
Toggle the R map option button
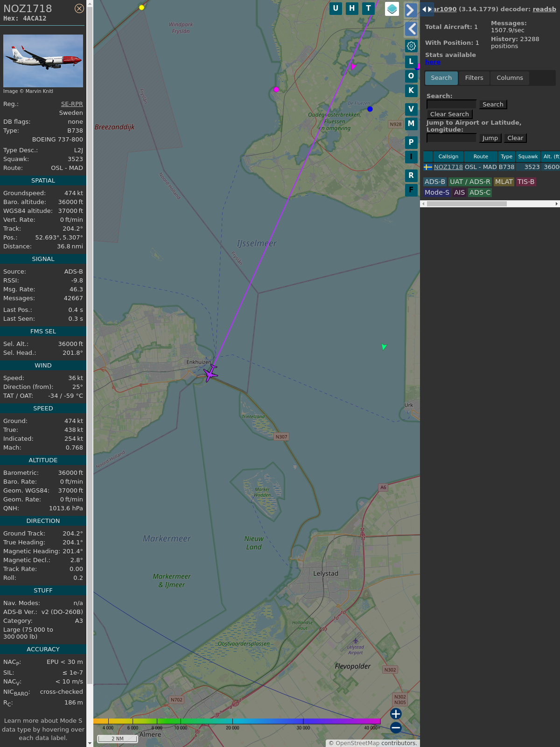pos(411,176)
